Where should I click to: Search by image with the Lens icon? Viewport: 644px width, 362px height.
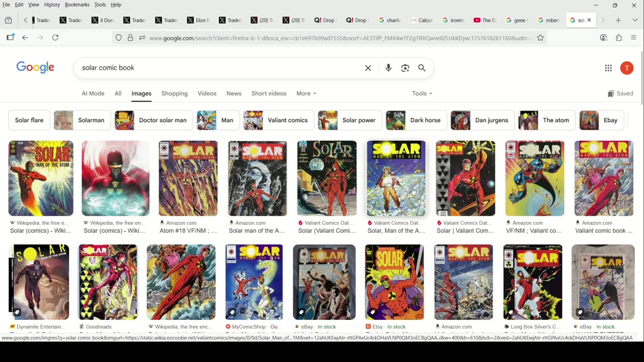coord(405,68)
